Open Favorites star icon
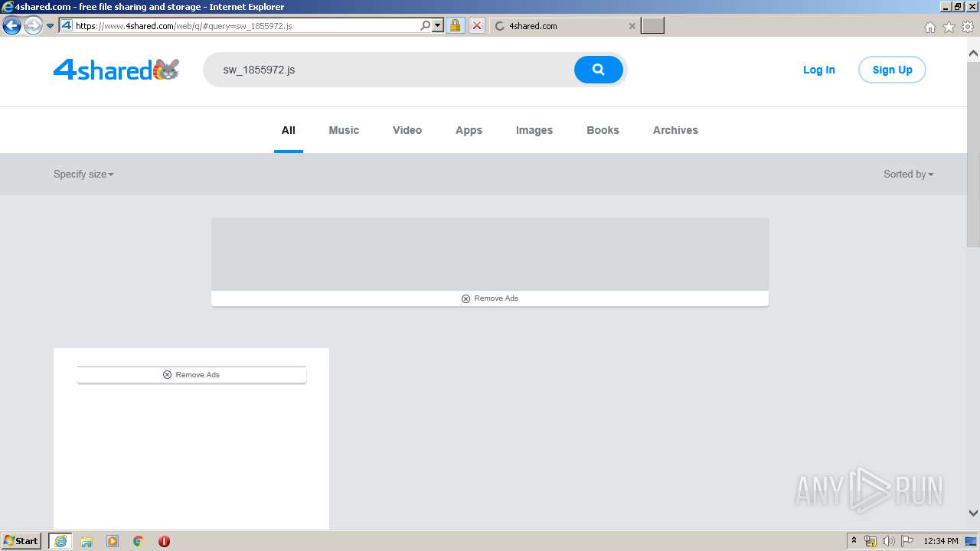The width and height of the screenshot is (980, 551). pos(949,27)
